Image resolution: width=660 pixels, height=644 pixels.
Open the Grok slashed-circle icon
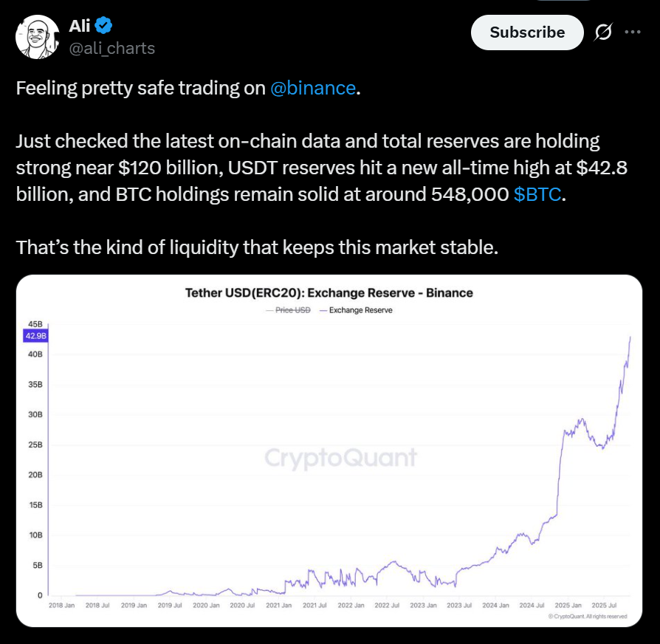pyautogui.click(x=602, y=32)
